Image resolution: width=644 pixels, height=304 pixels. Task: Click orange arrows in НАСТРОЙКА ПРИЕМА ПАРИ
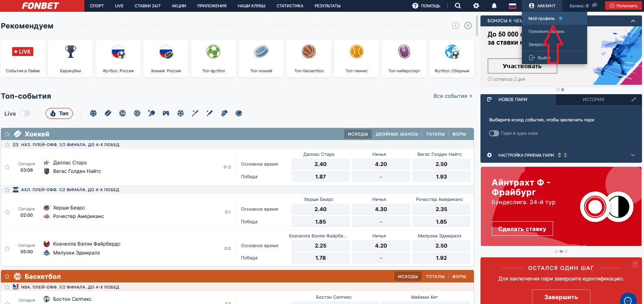coord(560,155)
